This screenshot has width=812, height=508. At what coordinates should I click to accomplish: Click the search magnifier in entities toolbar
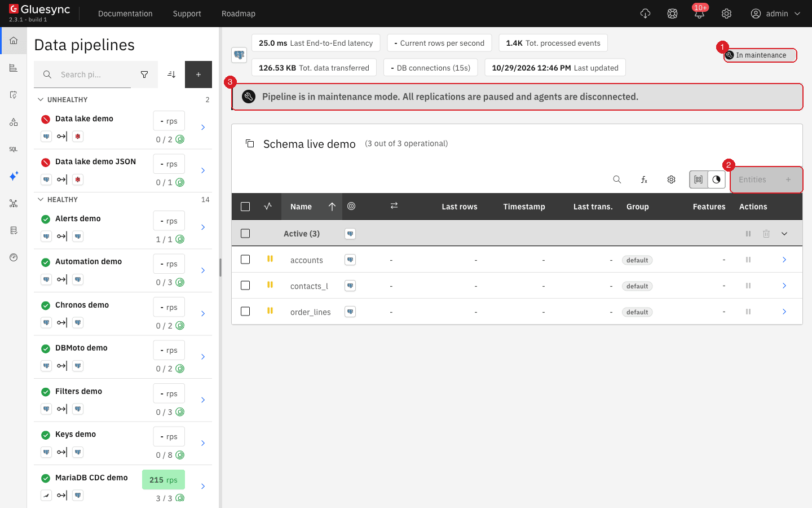[x=617, y=179]
